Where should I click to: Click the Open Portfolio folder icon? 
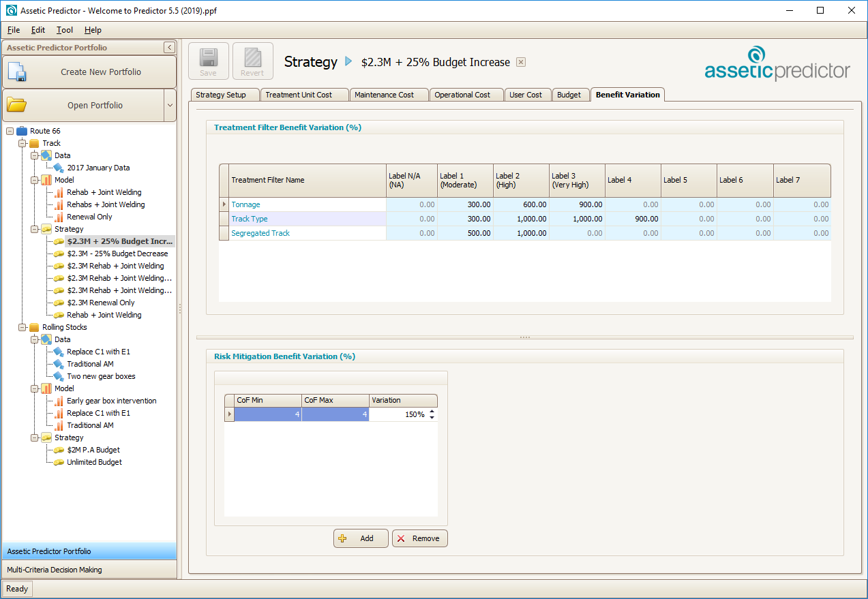pyautogui.click(x=17, y=106)
